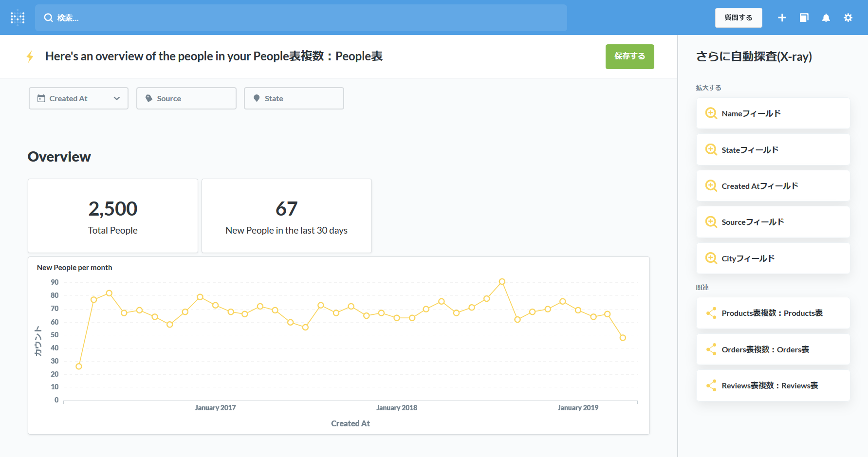Click the share icon beside Products表複数
Screen dimensions: 868x457
(x=711, y=313)
